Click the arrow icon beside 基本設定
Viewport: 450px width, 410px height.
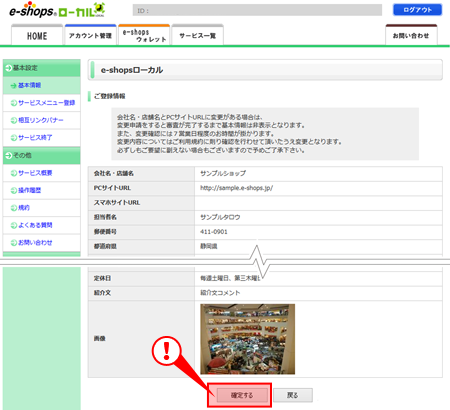[x=9, y=68]
